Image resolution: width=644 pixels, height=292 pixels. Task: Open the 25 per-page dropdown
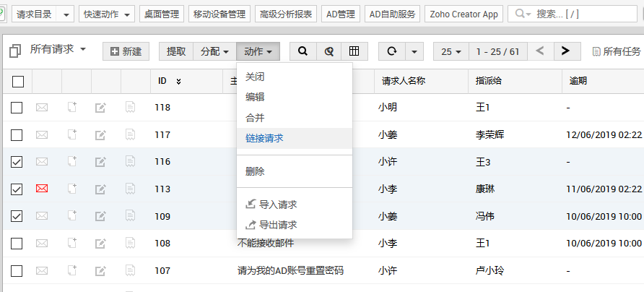pos(451,51)
